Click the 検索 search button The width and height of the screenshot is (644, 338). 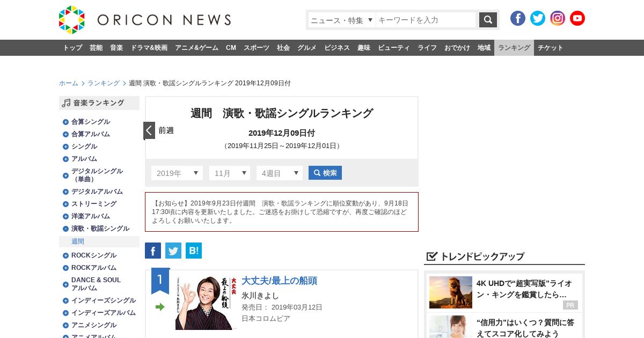pyautogui.click(x=325, y=173)
